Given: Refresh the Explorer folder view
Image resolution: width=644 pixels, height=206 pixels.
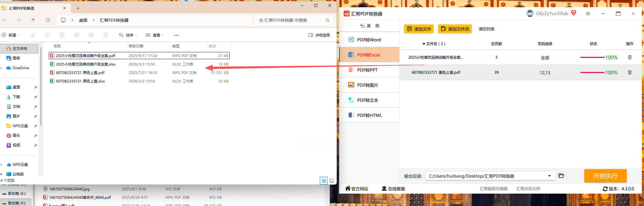Looking at the screenshot, I should click(x=48, y=20).
